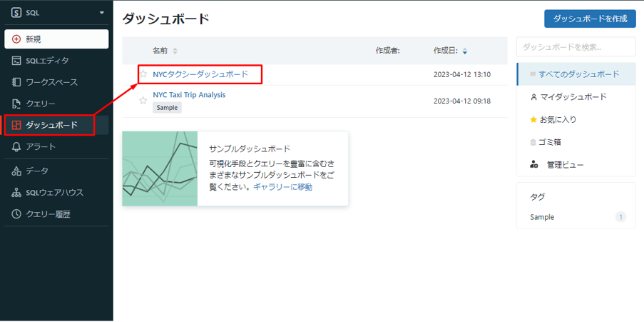
Task: Select お気に入り filter
Action: [576, 120]
